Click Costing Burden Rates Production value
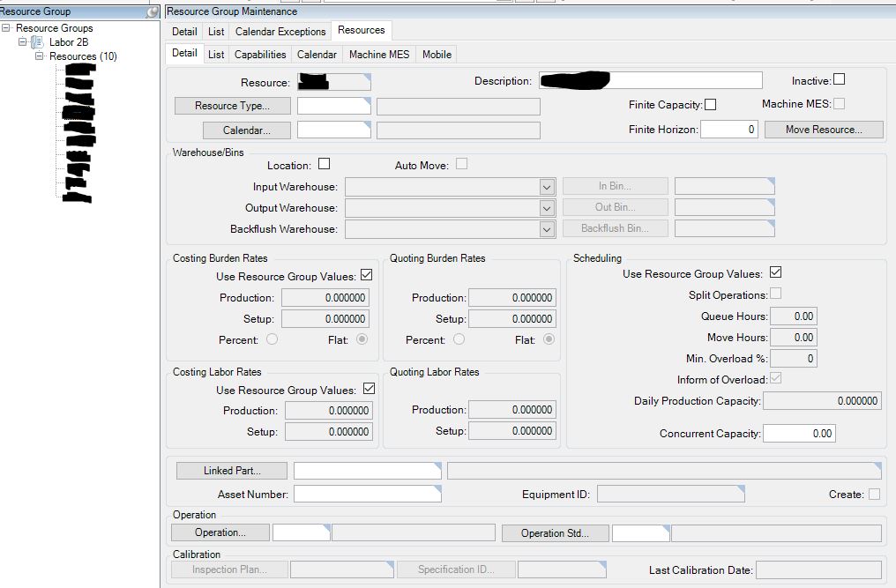 click(325, 297)
